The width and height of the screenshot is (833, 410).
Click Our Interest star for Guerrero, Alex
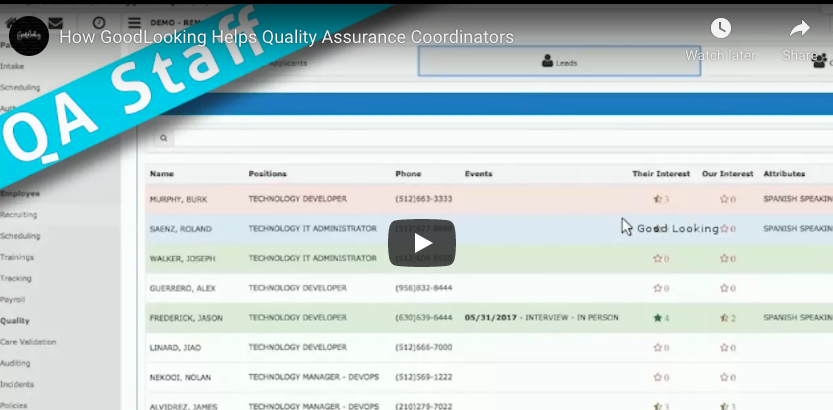(724, 288)
